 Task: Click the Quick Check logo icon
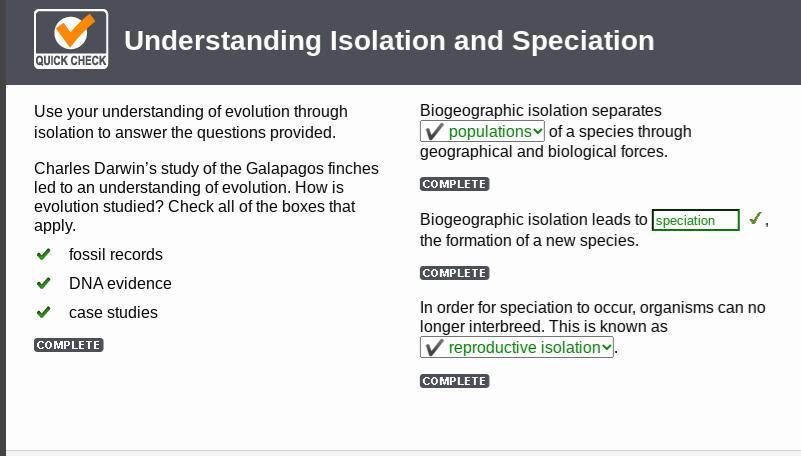pos(71,40)
